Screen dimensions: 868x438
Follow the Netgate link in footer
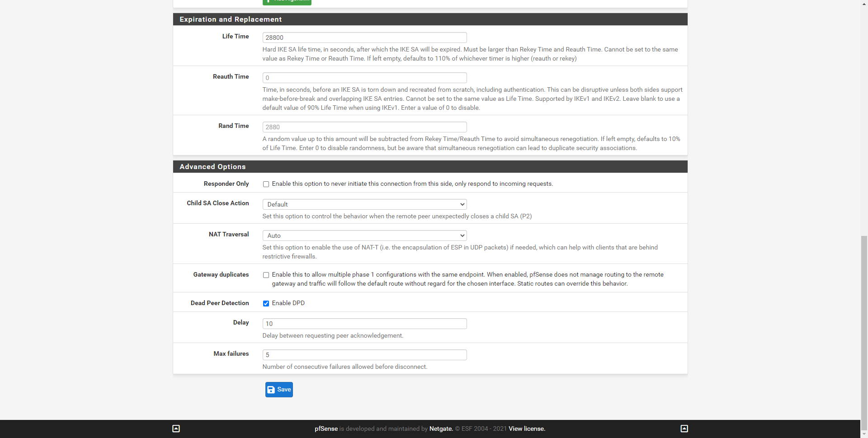pyautogui.click(x=441, y=429)
